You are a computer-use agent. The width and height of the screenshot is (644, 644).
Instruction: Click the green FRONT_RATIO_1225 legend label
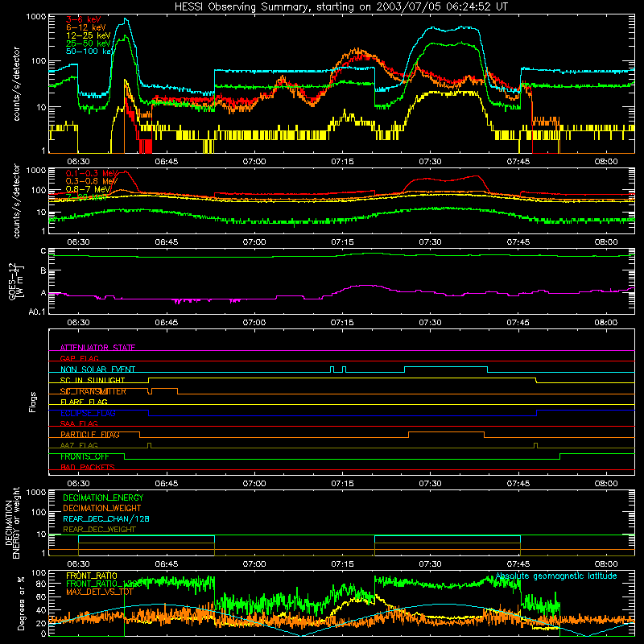[104, 584]
